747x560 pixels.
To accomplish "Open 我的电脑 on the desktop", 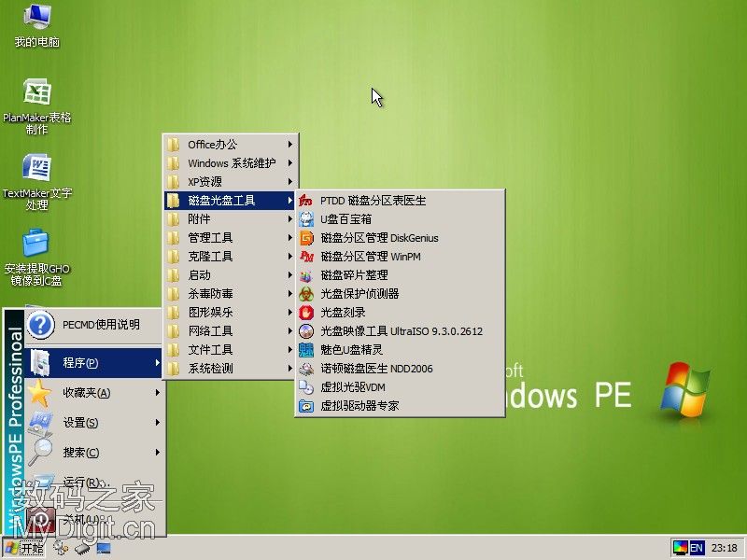I will click(x=35, y=23).
